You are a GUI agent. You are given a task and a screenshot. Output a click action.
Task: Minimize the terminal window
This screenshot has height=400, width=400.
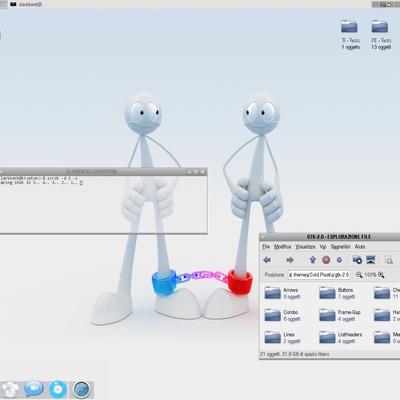pyautogui.click(x=189, y=172)
